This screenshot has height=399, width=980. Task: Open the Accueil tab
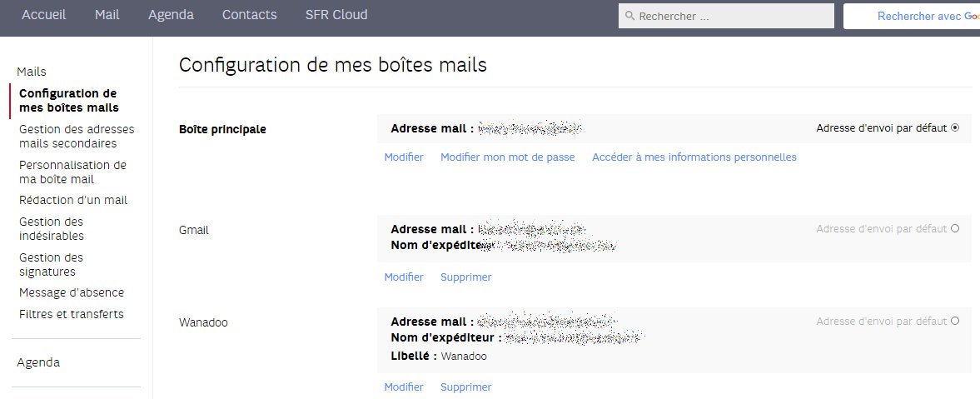click(x=43, y=15)
